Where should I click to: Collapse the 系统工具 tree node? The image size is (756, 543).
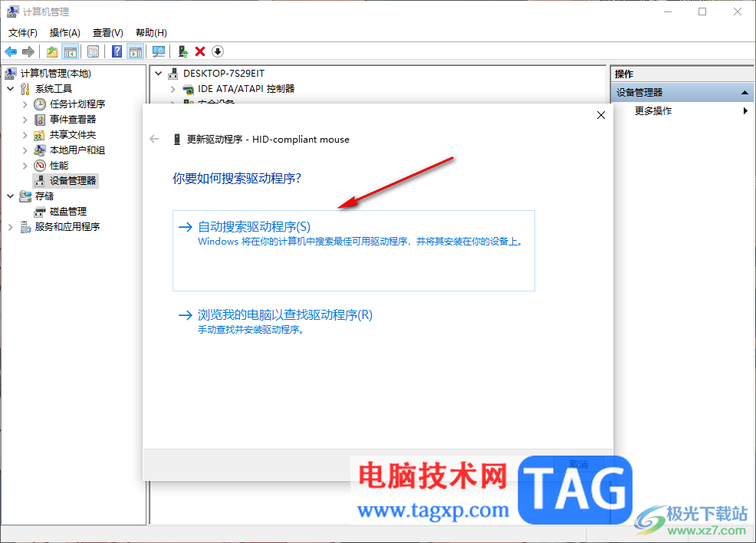[11, 89]
